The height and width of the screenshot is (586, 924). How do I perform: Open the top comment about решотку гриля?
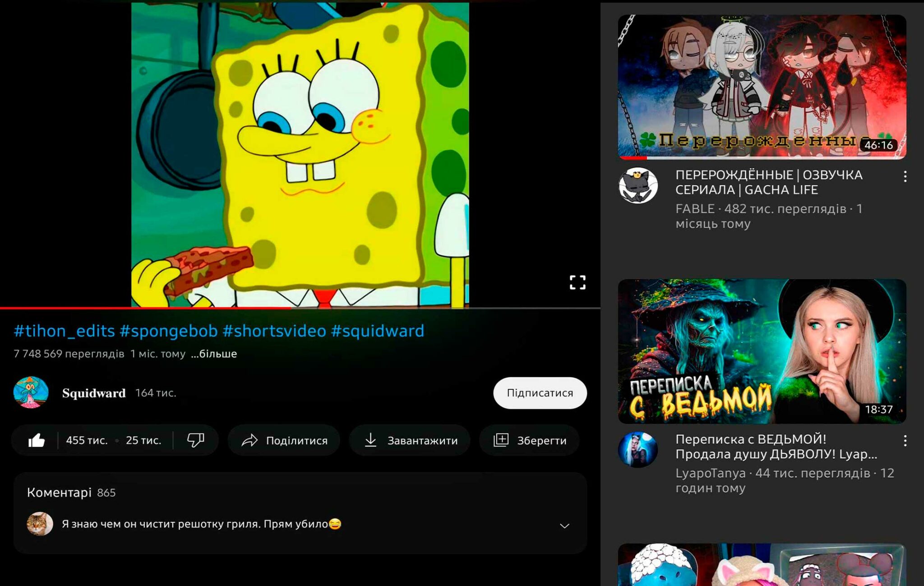pyautogui.click(x=202, y=524)
